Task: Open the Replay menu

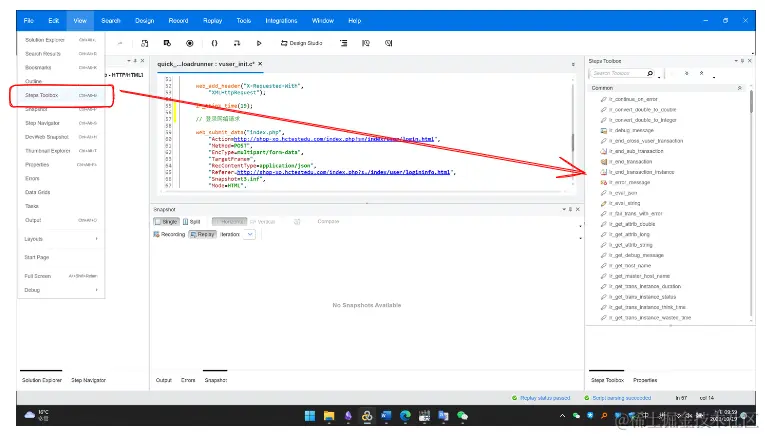Action: (213, 20)
